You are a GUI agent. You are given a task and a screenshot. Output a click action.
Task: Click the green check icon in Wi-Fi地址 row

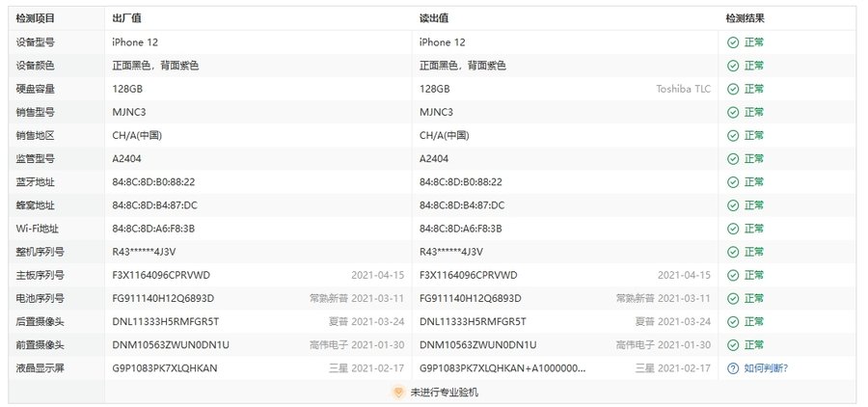tap(733, 229)
